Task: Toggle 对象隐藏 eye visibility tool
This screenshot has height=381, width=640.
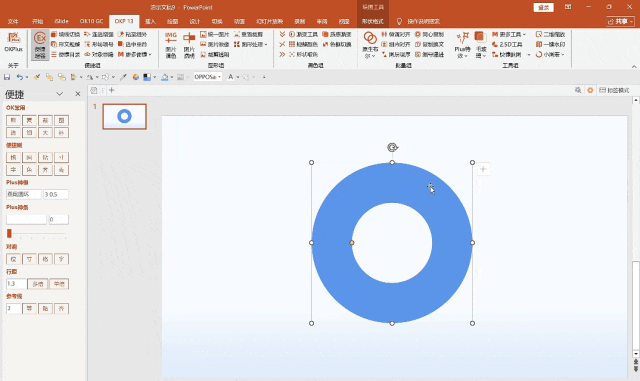Action: 99,54
